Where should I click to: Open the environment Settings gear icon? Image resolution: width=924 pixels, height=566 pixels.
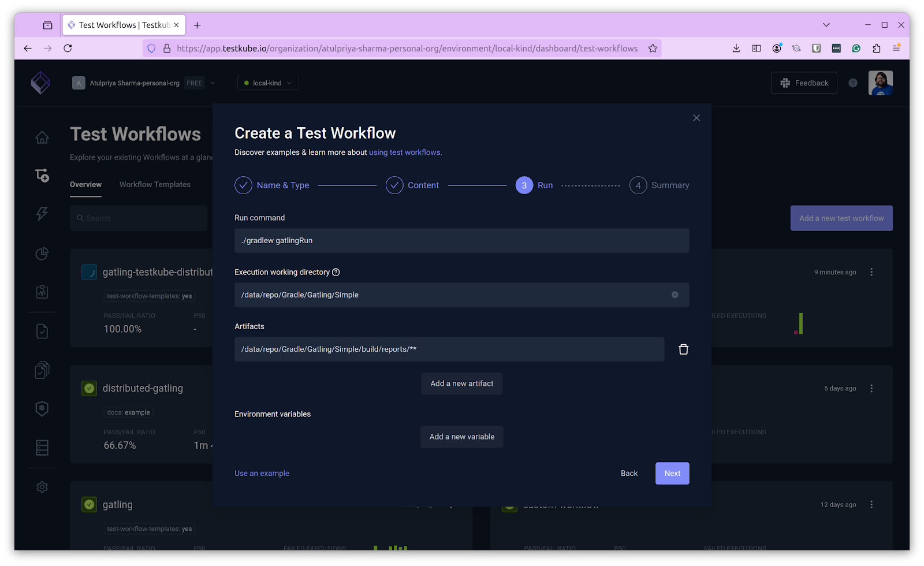pyautogui.click(x=42, y=487)
